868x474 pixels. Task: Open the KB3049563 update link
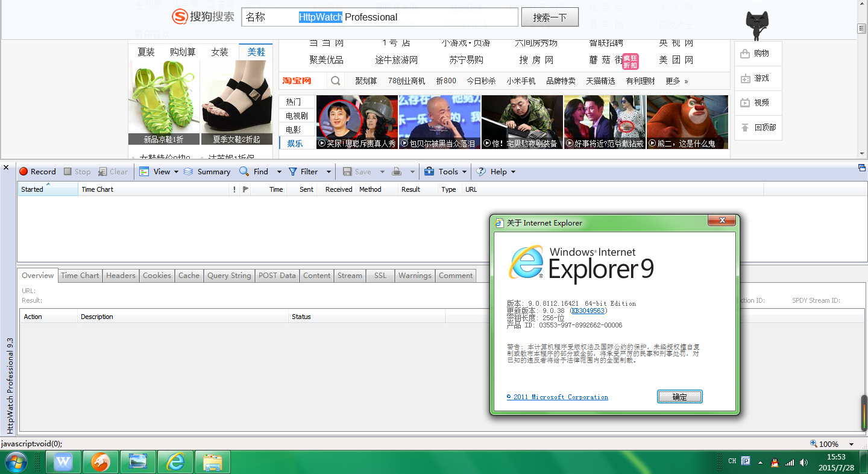pyautogui.click(x=588, y=311)
